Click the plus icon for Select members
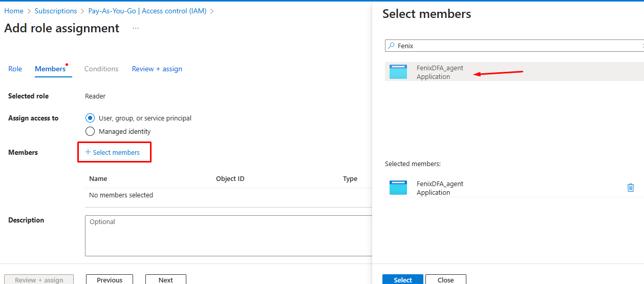 (88, 152)
